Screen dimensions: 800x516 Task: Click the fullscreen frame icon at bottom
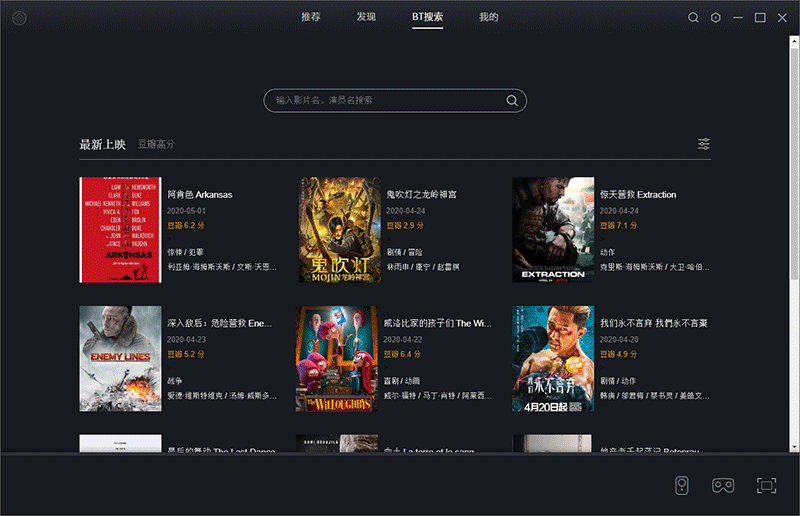[766, 485]
